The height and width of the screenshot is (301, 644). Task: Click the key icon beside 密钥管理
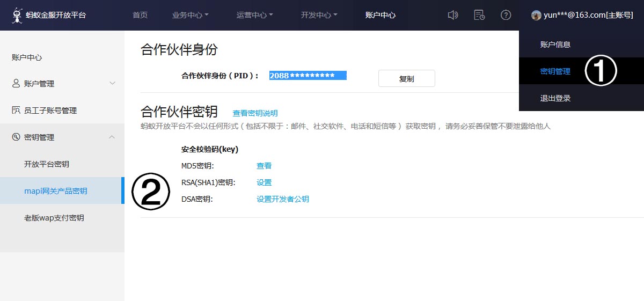pos(16,137)
